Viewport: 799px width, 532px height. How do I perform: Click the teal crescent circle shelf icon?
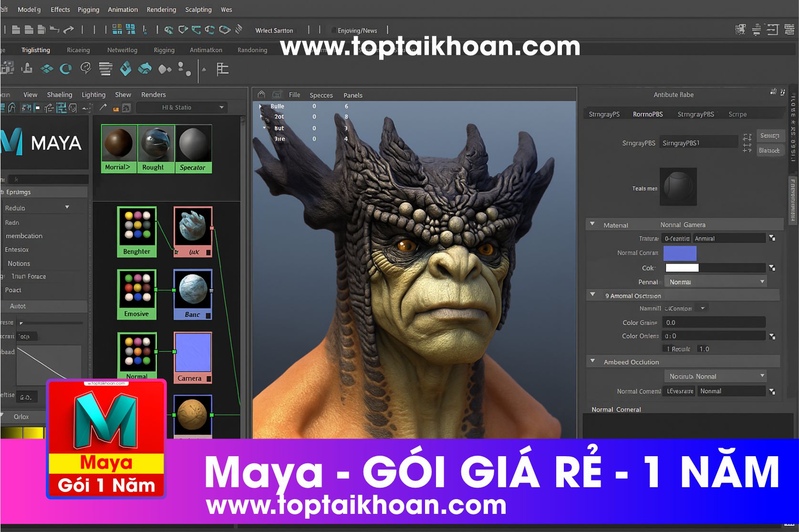point(66,70)
